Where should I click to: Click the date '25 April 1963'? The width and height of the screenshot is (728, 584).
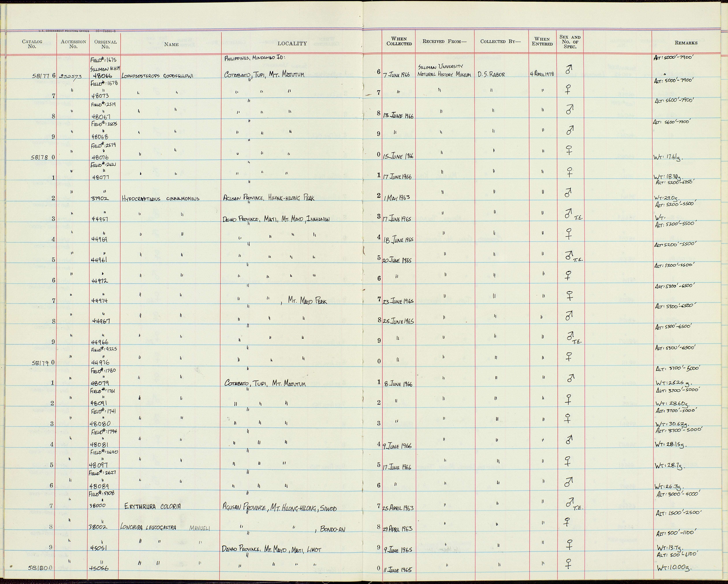coord(398,508)
